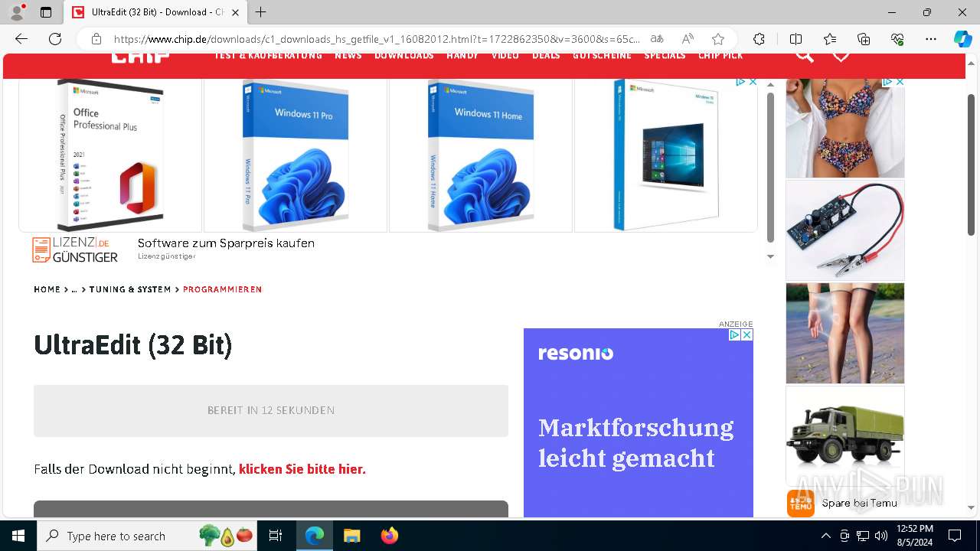
Task: Click 'Software zum Sparpreis kaufen' ad text
Action: click(x=226, y=243)
